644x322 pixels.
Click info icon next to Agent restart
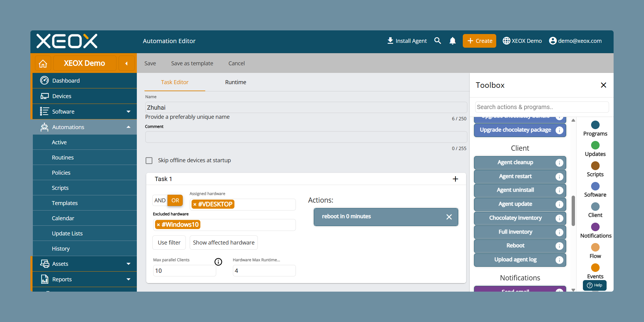[x=559, y=176]
